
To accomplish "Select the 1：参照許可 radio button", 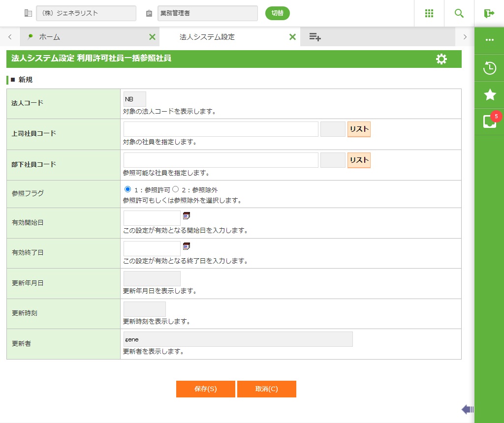I will tap(128, 189).
